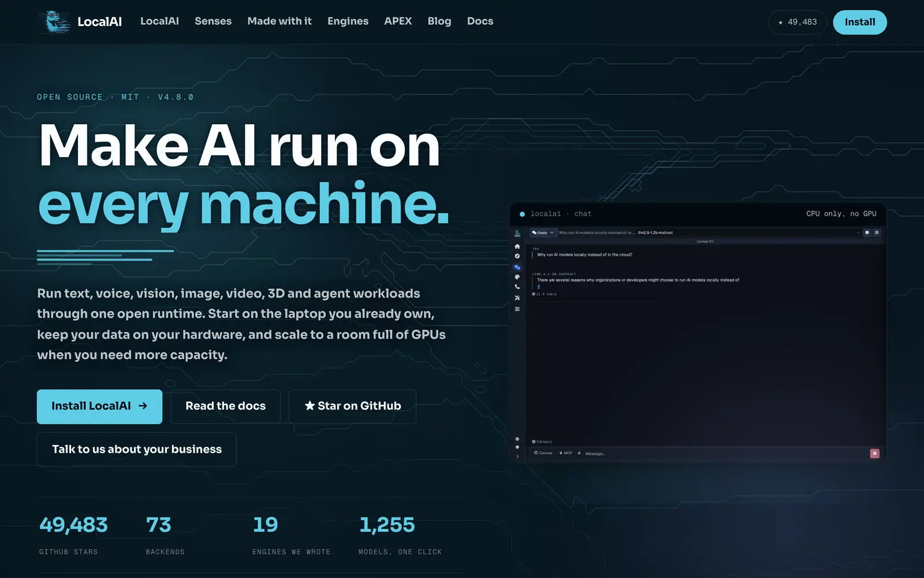Open the model selector dropdown arrow in the chat demo
This screenshot has width=924, height=578.
[858, 233]
